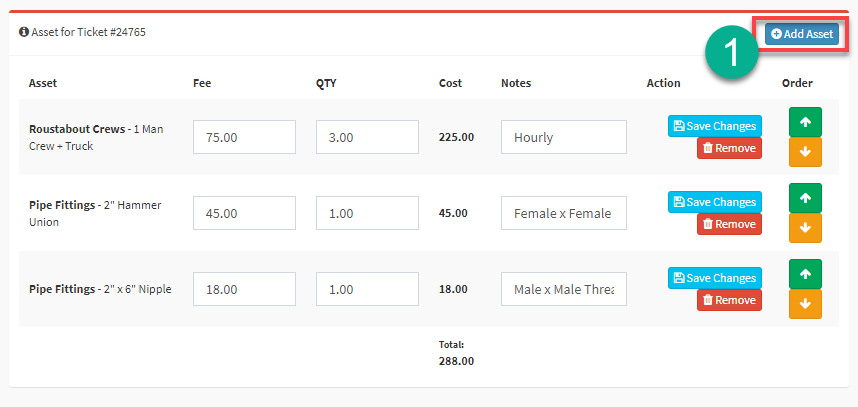Remove the 2" Hammer Union asset

pos(729,224)
